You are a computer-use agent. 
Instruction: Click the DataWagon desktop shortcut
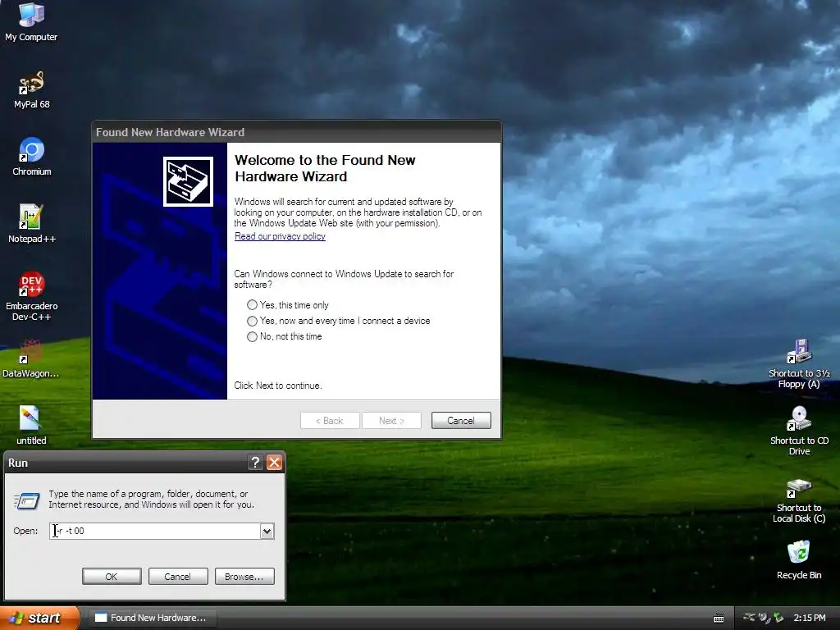tap(30, 358)
